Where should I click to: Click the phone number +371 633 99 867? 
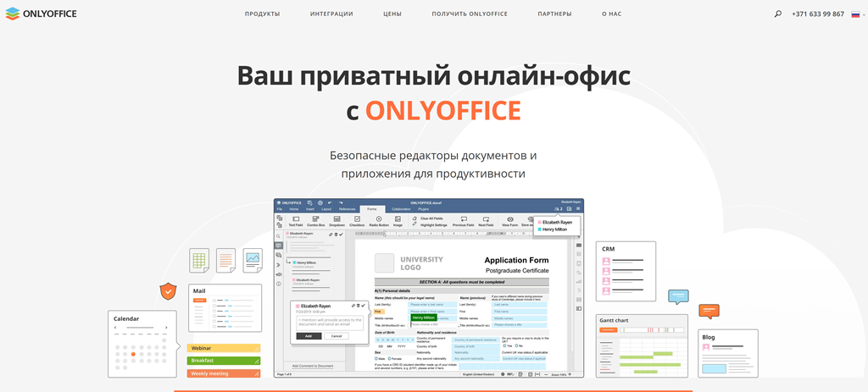point(818,14)
